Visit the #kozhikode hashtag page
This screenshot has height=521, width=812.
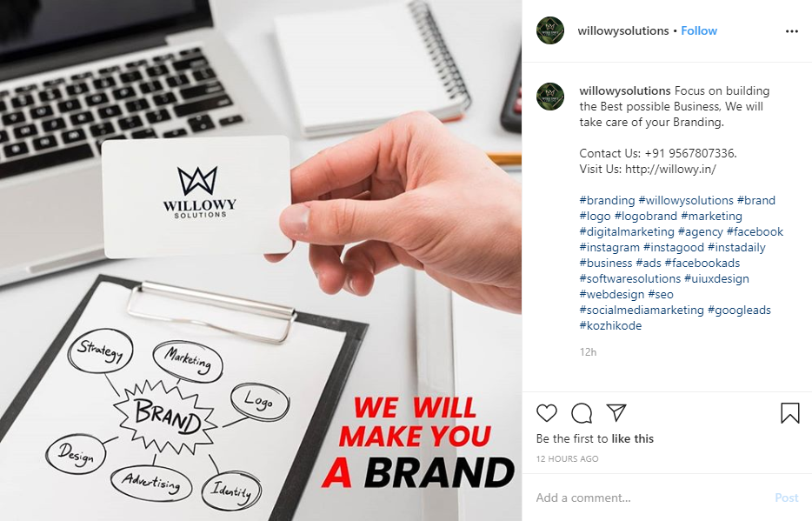pyautogui.click(x=610, y=326)
